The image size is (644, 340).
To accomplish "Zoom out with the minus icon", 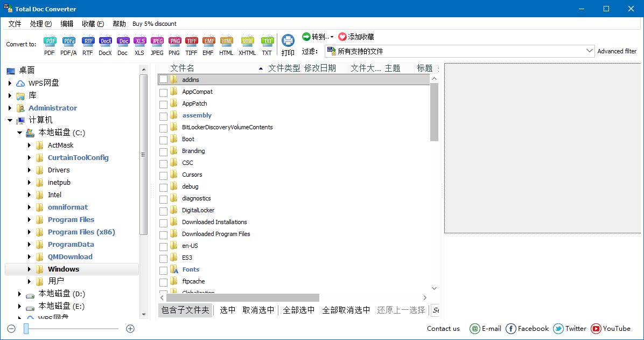I will coord(11,329).
